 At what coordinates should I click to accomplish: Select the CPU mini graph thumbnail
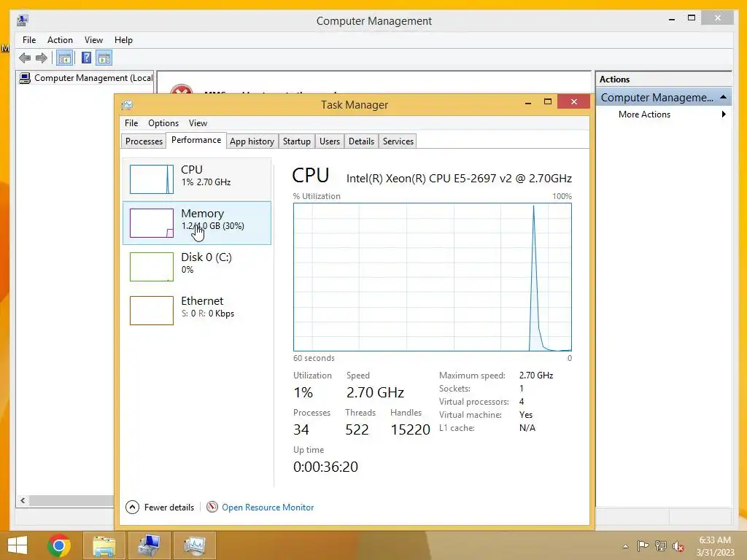(152, 179)
